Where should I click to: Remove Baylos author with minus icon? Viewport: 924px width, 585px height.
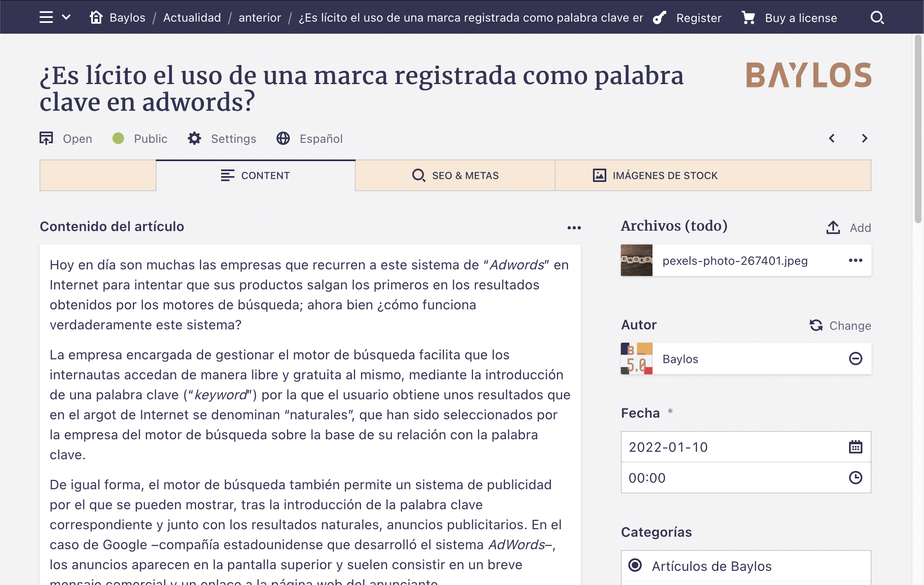855,359
